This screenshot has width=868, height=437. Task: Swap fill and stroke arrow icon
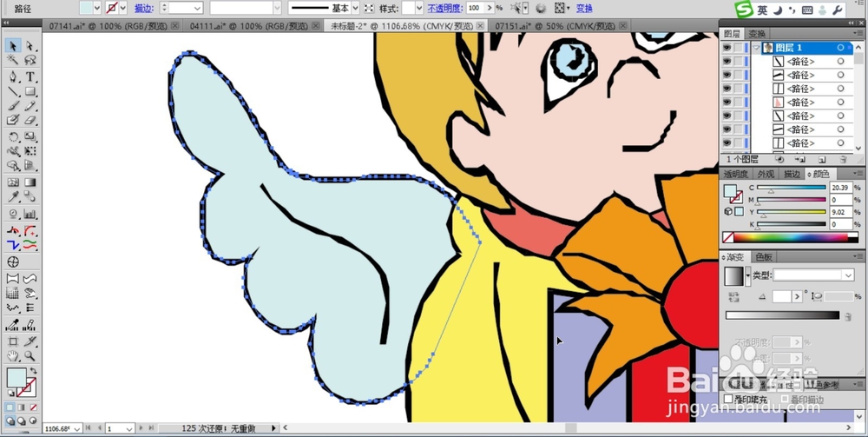click(33, 371)
